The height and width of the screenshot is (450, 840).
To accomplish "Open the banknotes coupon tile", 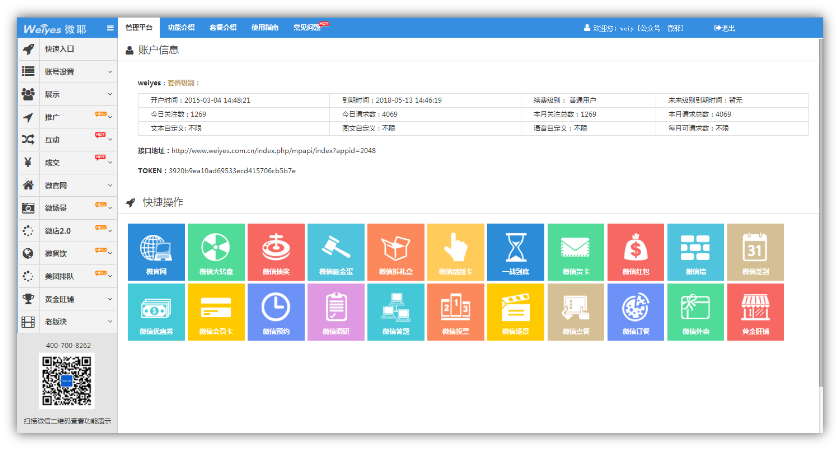I will click(156, 312).
